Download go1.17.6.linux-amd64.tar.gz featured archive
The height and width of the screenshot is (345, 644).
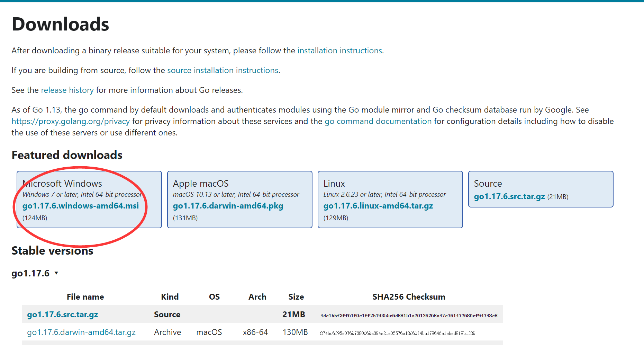tap(378, 206)
